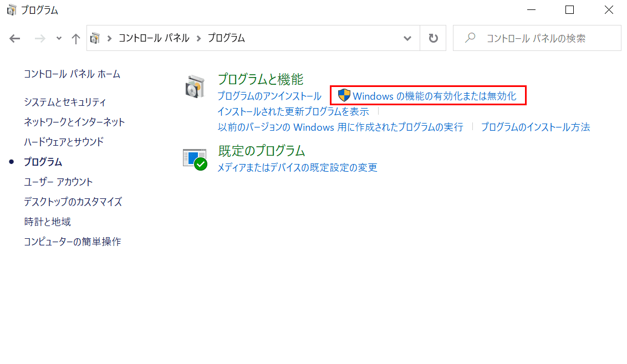Expand chevron before コントロール パネル breadcrumb
The height and width of the screenshot is (364, 627).
[109, 38]
